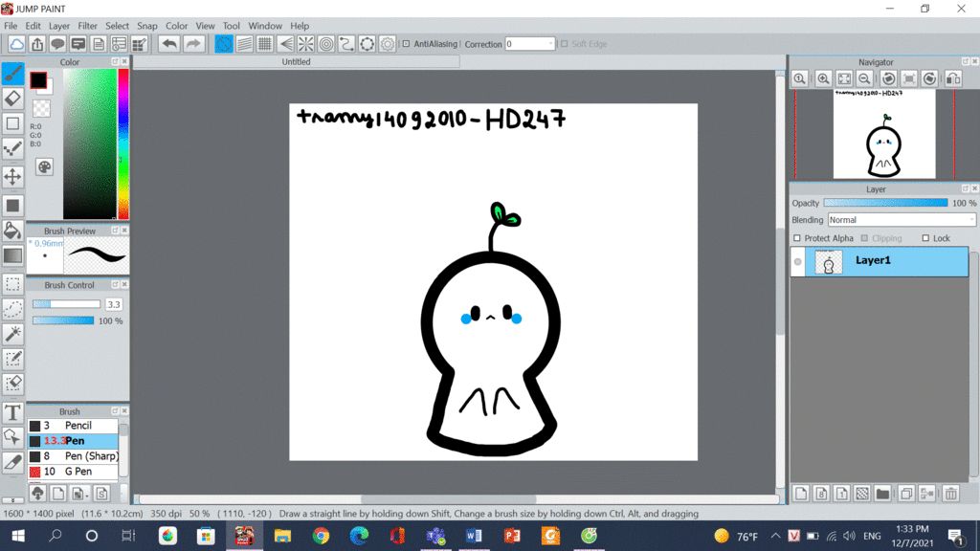Image resolution: width=980 pixels, height=551 pixels.
Task: Select the Lasso tool
Action: [12, 309]
